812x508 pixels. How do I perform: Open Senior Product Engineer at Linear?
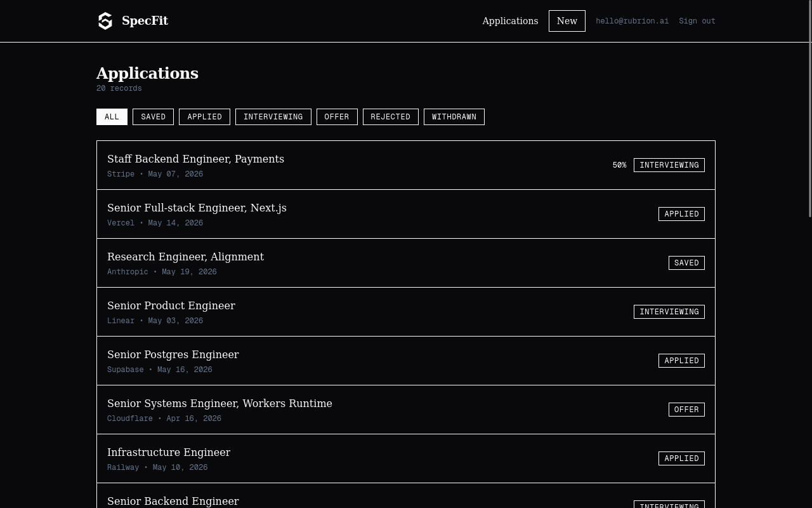click(406, 312)
